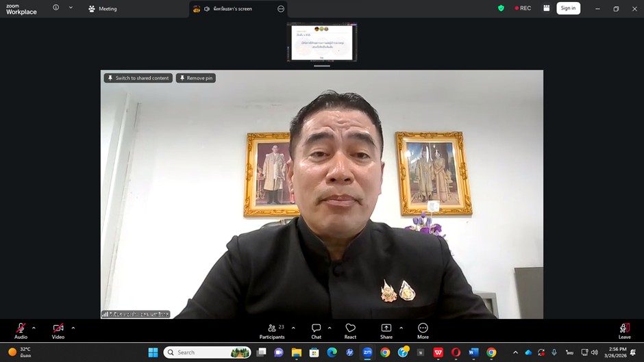Click the Sign in button
This screenshot has height=362, width=644.
[568, 8]
